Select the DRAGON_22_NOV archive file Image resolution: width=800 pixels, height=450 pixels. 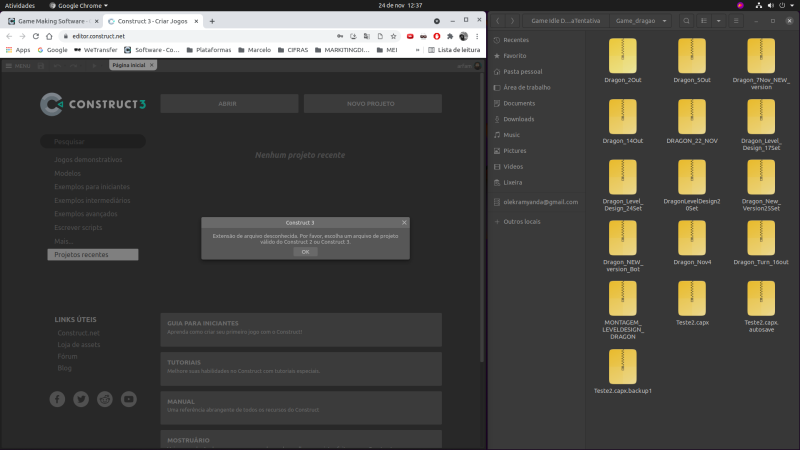pos(692,121)
